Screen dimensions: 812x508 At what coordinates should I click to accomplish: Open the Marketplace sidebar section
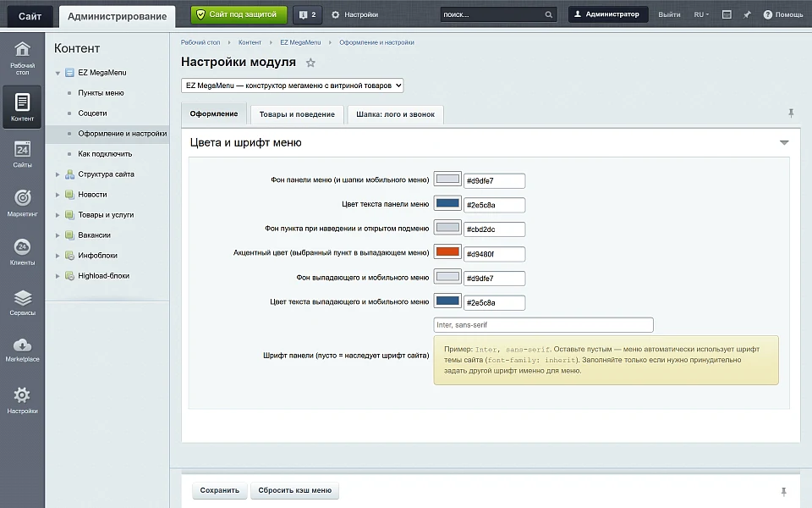(x=22, y=350)
